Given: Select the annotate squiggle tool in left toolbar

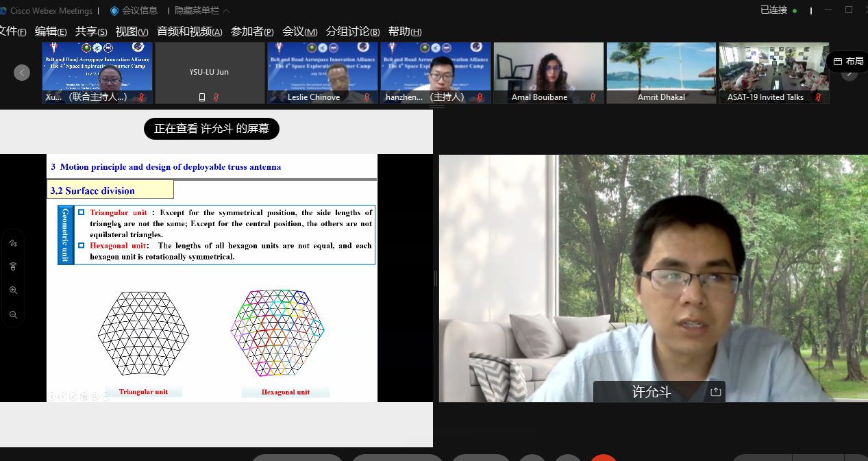Looking at the screenshot, I should tap(13, 243).
